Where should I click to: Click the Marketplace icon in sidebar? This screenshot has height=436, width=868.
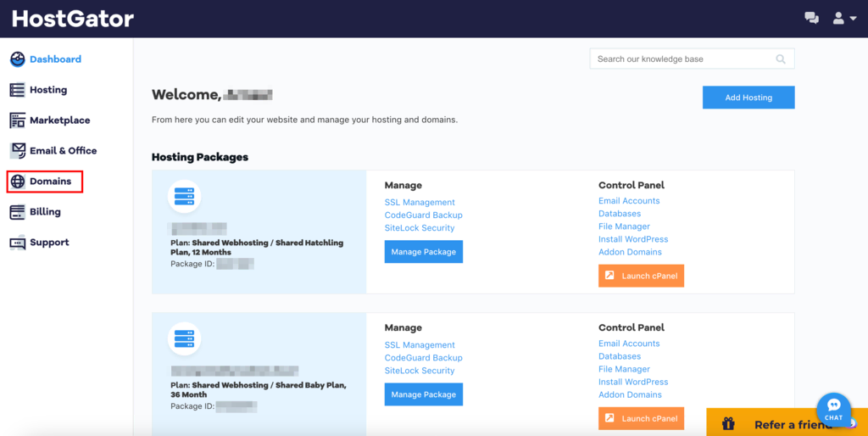pyautogui.click(x=18, y=120)
